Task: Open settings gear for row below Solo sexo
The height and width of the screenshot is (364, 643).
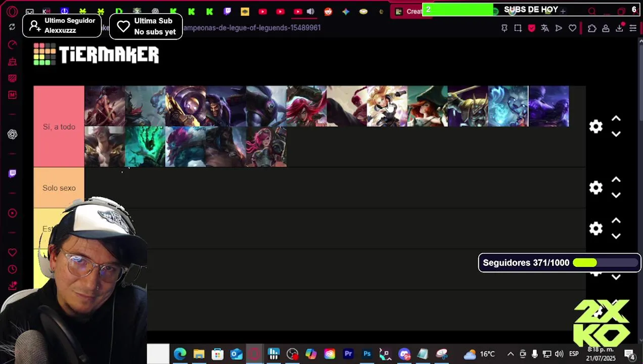Action: (x=596, y=229)
